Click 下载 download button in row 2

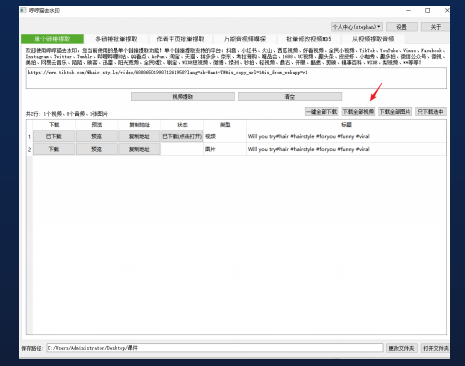coord(54,149)
